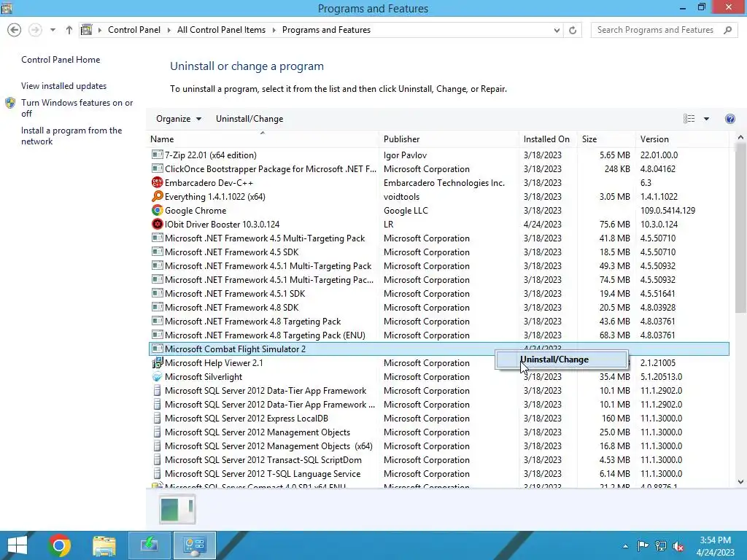The image size is (747, 560).
Task: Click selected program preview thumbnail
Action: (177, 509)
